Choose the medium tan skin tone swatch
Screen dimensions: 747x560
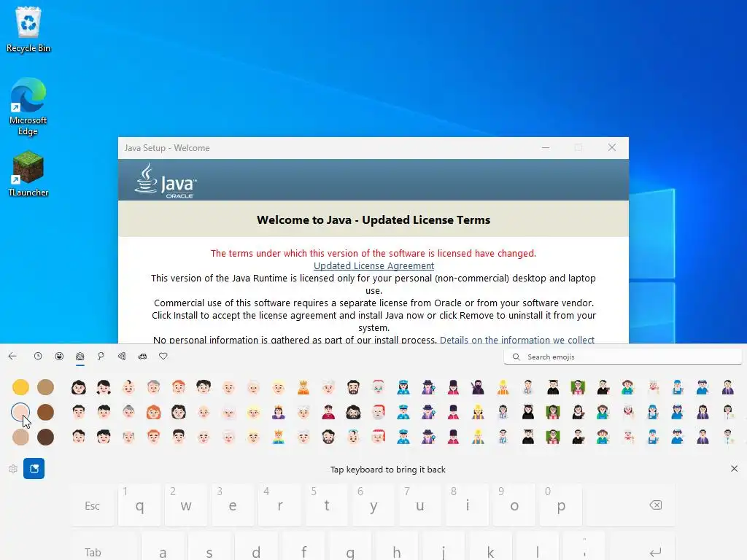click(46, 387)
